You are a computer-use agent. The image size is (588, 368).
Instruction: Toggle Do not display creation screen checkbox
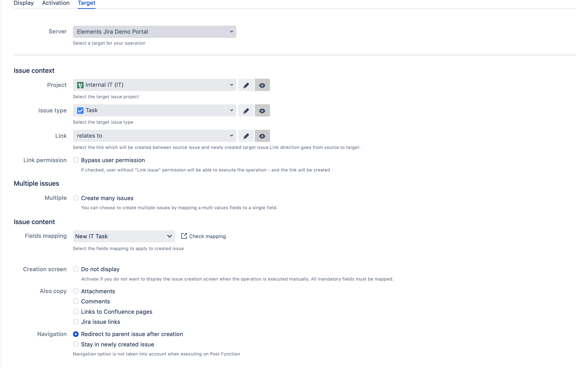[x=75, y=269]
